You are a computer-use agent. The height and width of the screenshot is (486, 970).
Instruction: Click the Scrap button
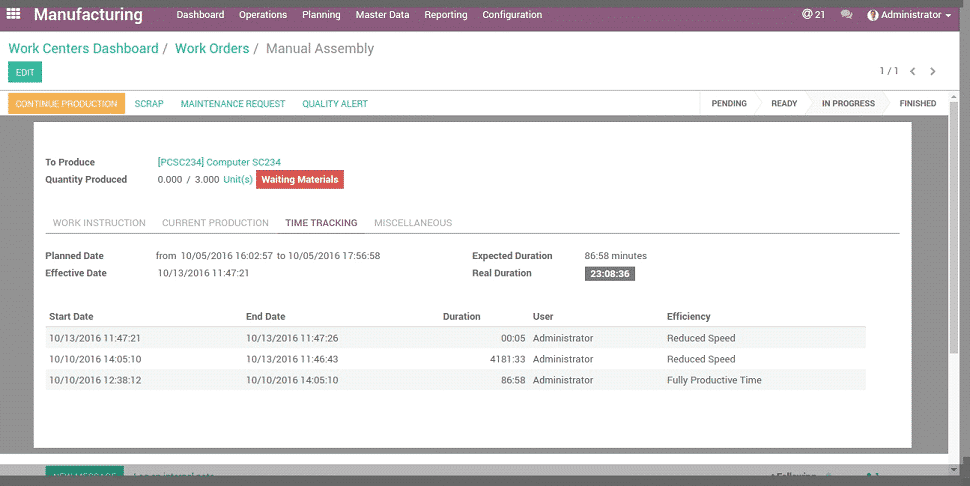149,104
